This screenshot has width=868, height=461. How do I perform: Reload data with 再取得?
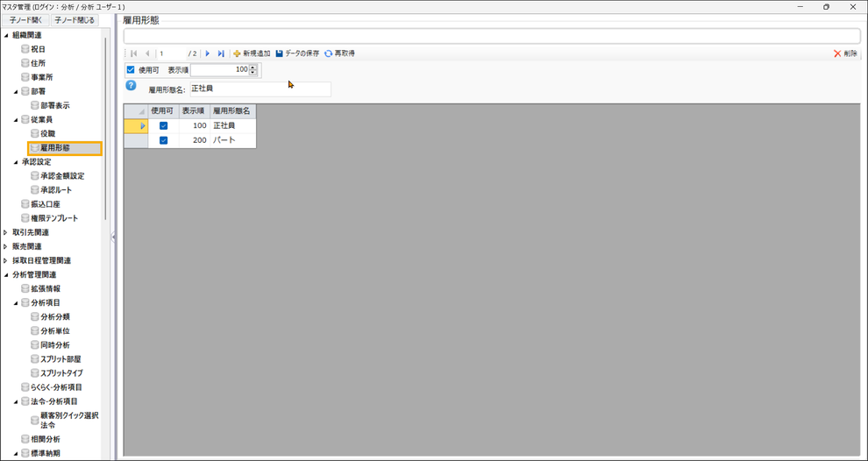pos(339,53)
